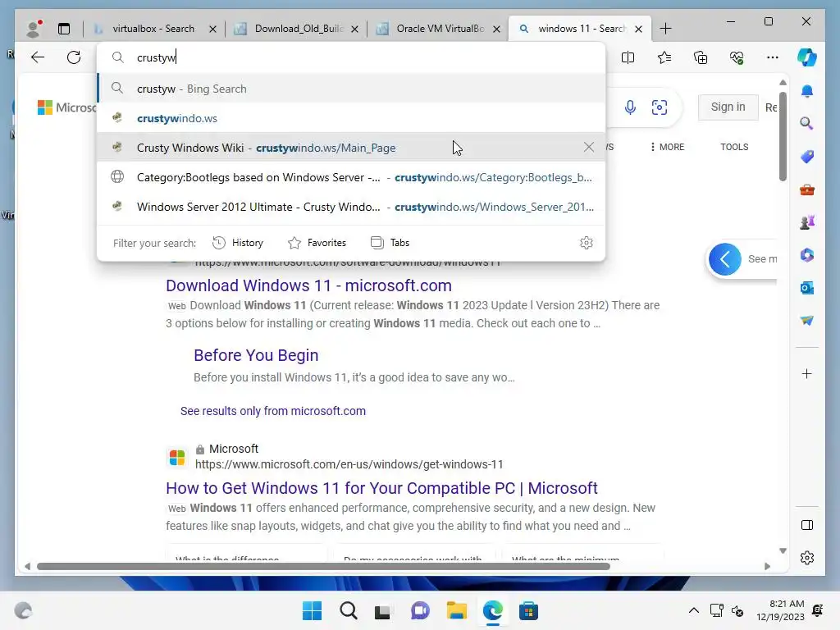Open the sidebar Tools briefcase icon
This screenshot has height=630, width=840.
(x=807, y=189)
